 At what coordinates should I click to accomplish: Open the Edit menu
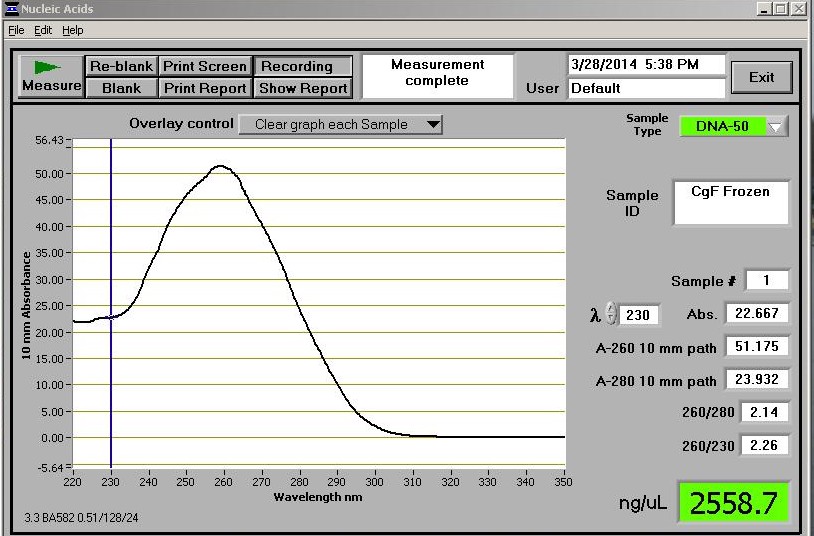coord(43,30)
